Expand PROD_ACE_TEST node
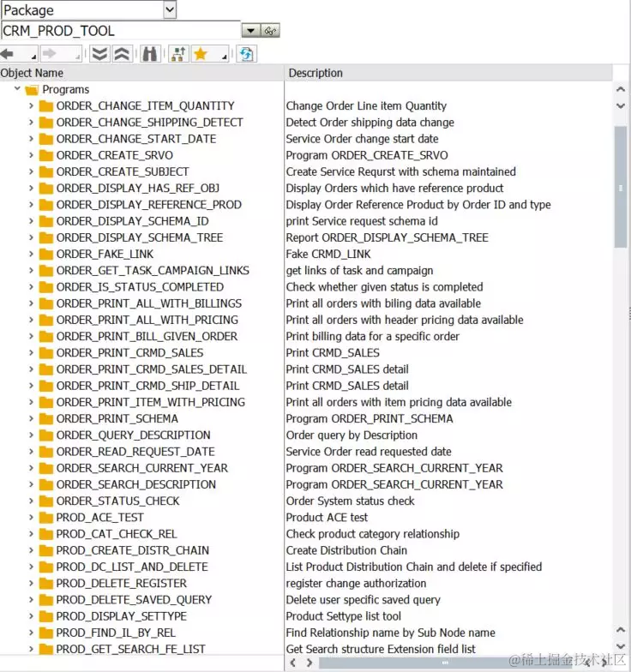631x672 pixels. click(x=31, y=518)
